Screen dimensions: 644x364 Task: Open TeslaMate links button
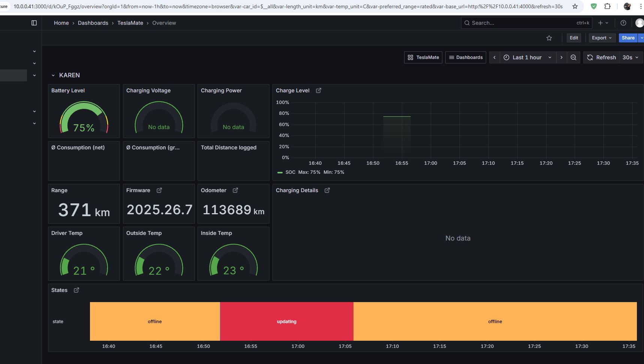423,57
